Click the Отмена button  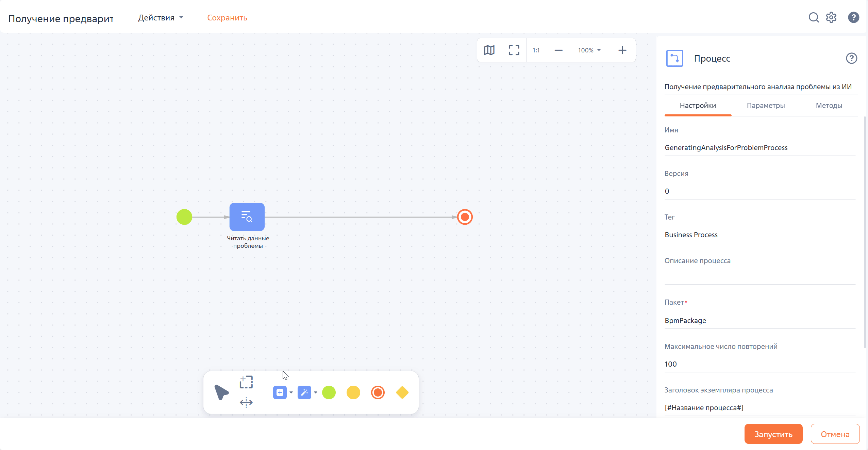(835, 434)
